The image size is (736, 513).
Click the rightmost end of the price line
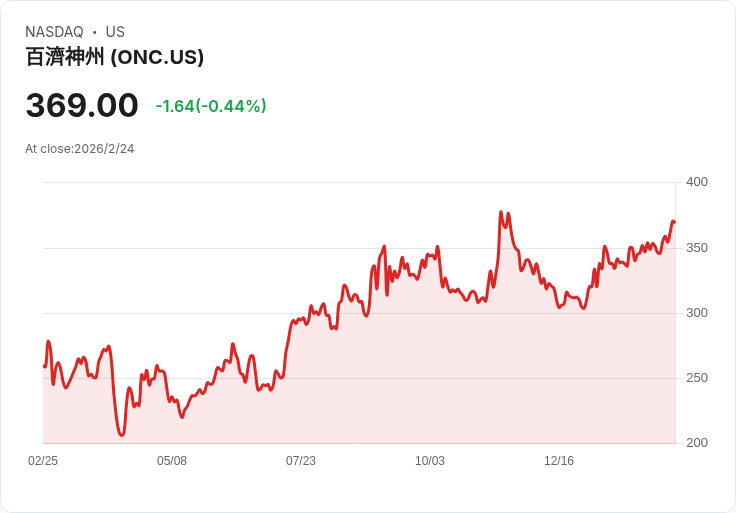point(674,222)
